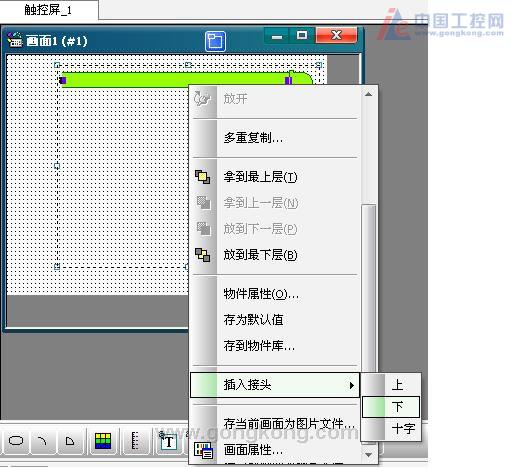The height and width of the screenshot is (468, 513).
Task: Click the context menu scrollbar thumb
Action: 369,287
